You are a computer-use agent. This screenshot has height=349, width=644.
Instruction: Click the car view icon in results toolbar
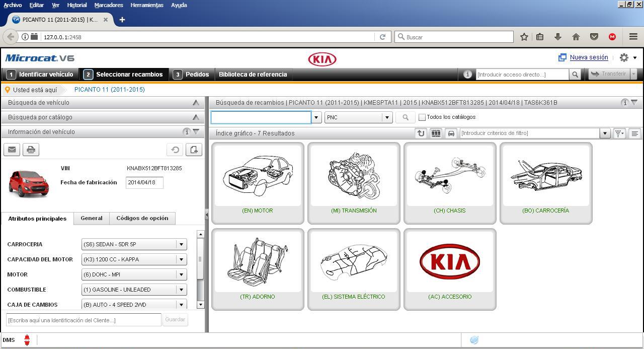[451, 133]
